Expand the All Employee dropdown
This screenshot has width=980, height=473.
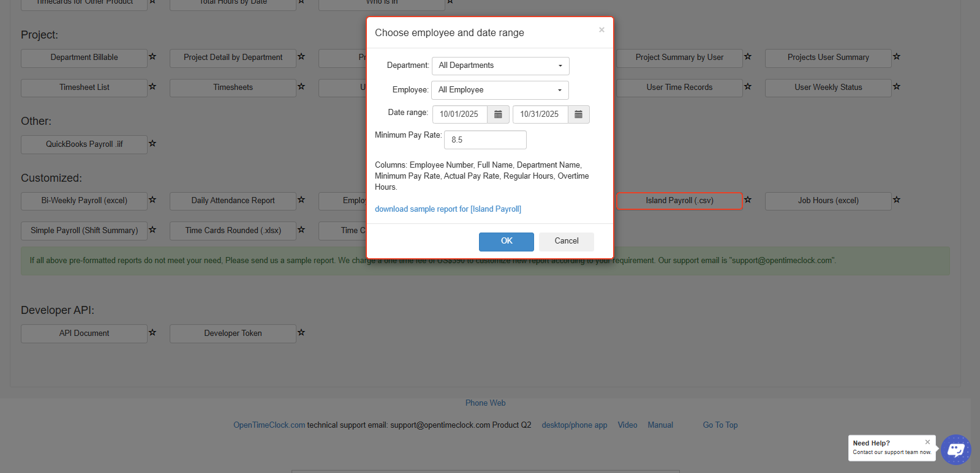(500, 90)
